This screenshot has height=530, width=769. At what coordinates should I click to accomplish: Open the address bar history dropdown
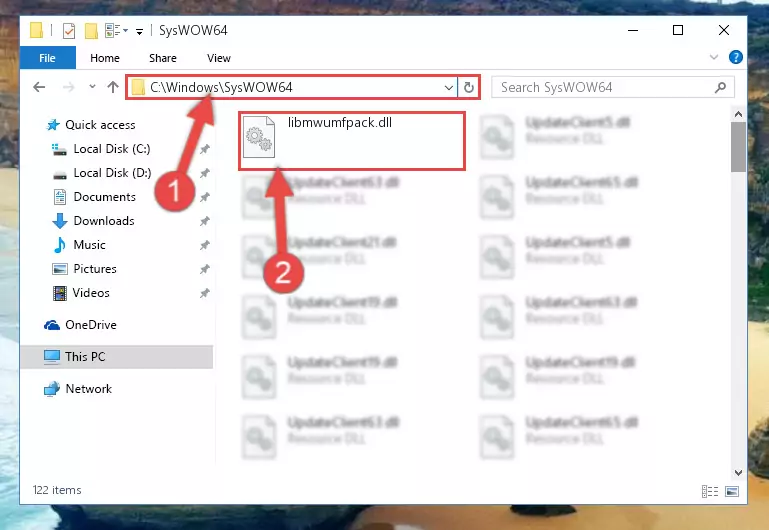(x=448, y=88)
